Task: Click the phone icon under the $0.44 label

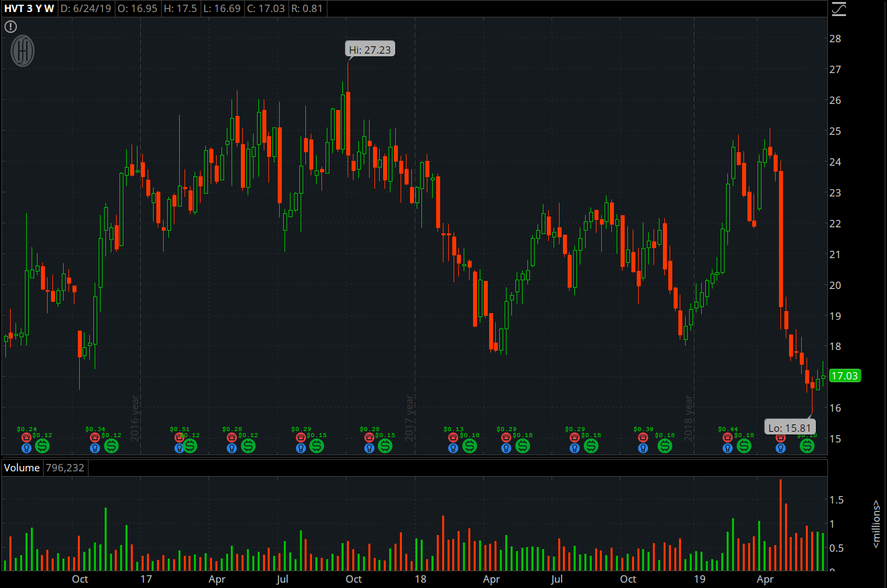Action: point(727,436)
